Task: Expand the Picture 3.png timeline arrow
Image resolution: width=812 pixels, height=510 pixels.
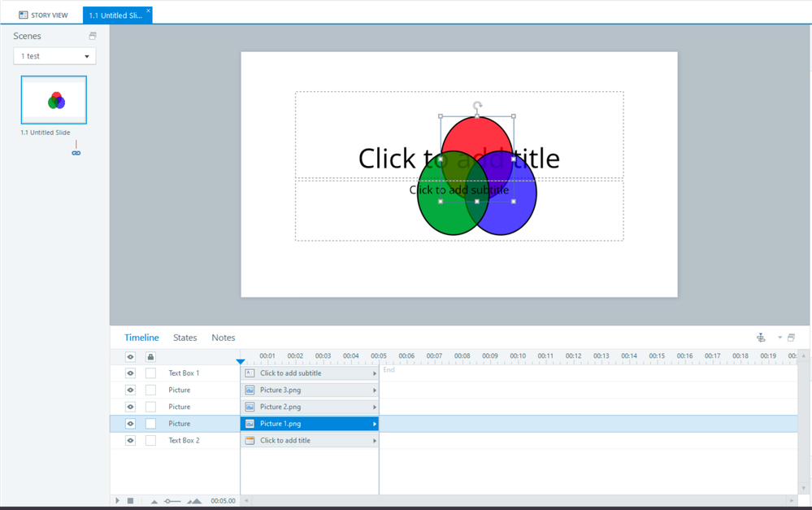Action: point(375,390)
